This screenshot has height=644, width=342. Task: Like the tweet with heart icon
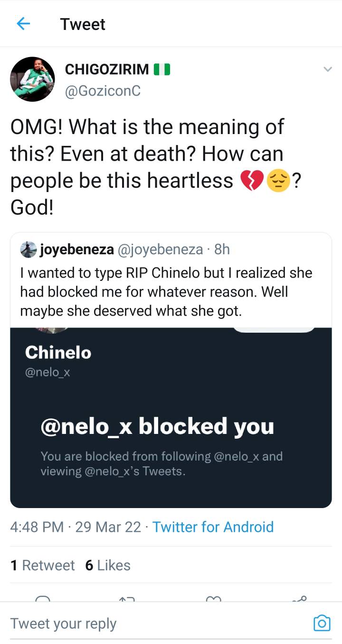point(214,598)
